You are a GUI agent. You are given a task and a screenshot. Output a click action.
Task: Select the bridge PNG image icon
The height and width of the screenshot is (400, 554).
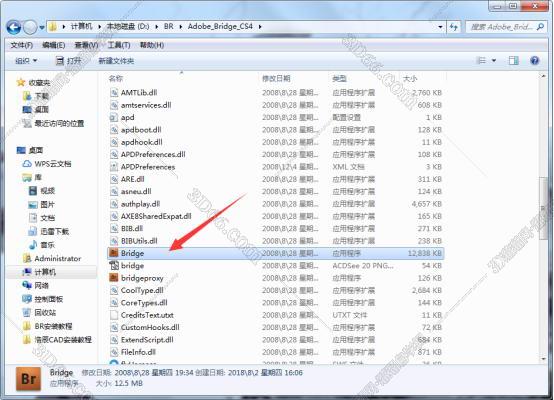114,265
